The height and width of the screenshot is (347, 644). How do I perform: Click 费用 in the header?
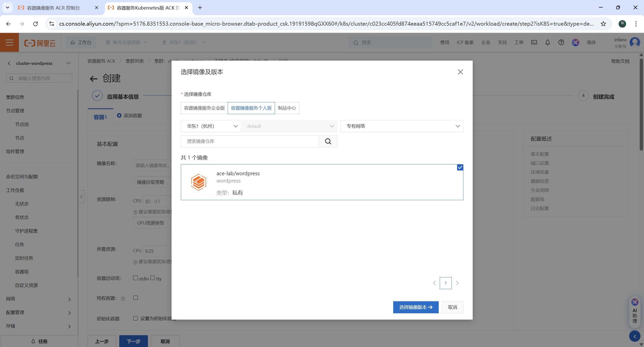pyautogui.click(x=445, y=42)
